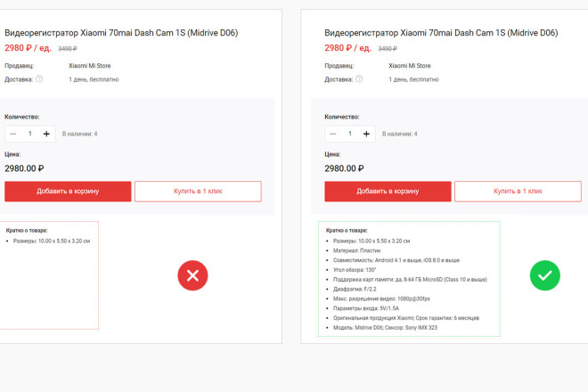The image size is (588, 392).
Task: Click 'Угол обзора: 130°' spec line
Action: click(355, 270)
